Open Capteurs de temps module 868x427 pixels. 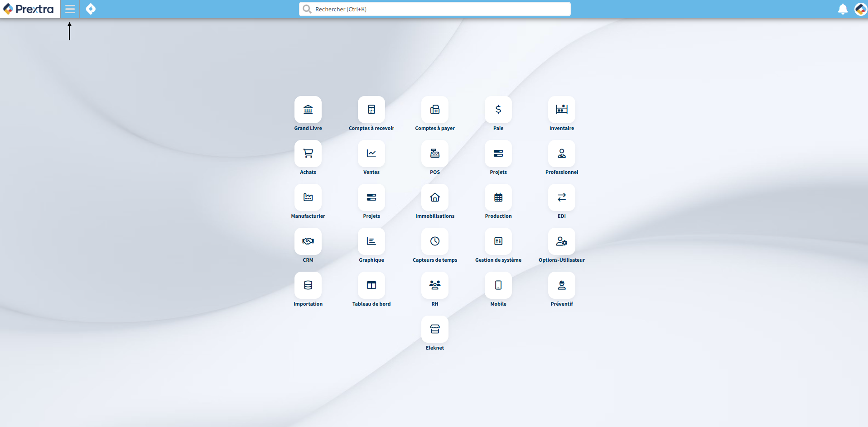coord(435,241)
